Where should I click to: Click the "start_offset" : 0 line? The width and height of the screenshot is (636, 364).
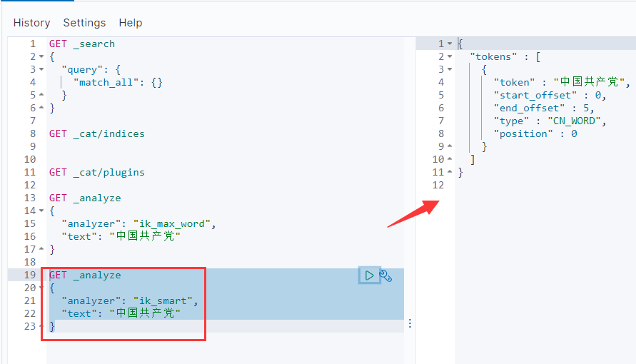(550, 95)
